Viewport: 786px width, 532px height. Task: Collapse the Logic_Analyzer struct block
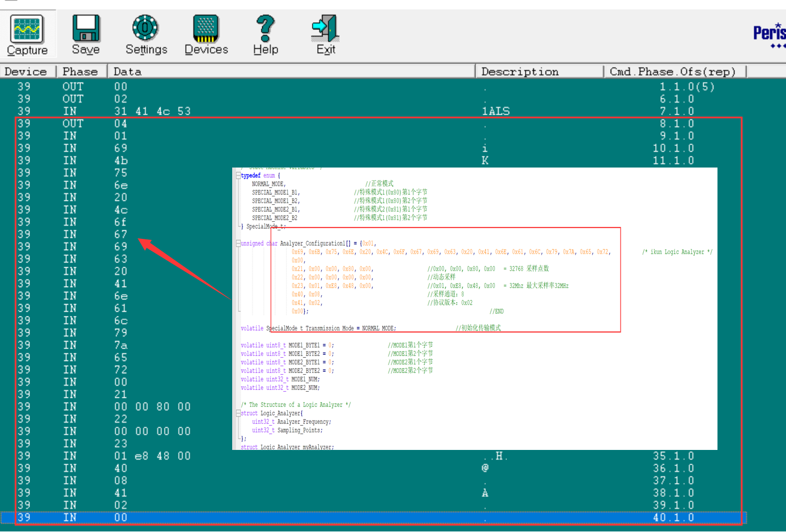[x=238, y=413]
